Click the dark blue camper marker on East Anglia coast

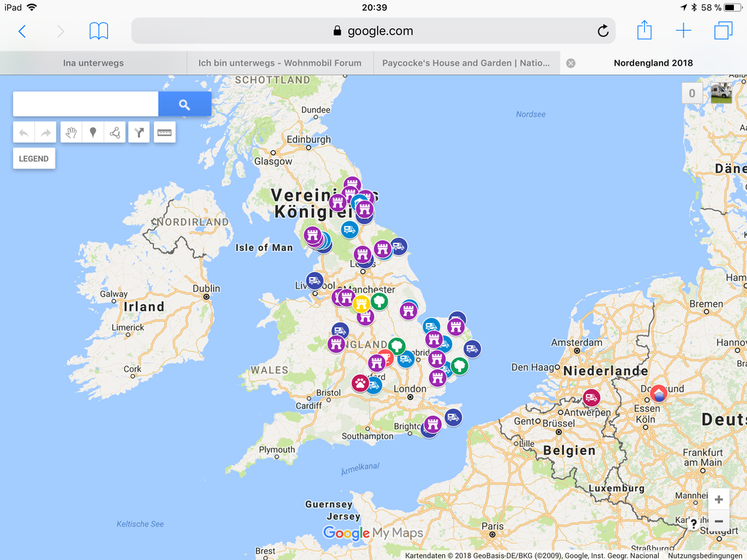pyautogui.click(x=472, y=349)
